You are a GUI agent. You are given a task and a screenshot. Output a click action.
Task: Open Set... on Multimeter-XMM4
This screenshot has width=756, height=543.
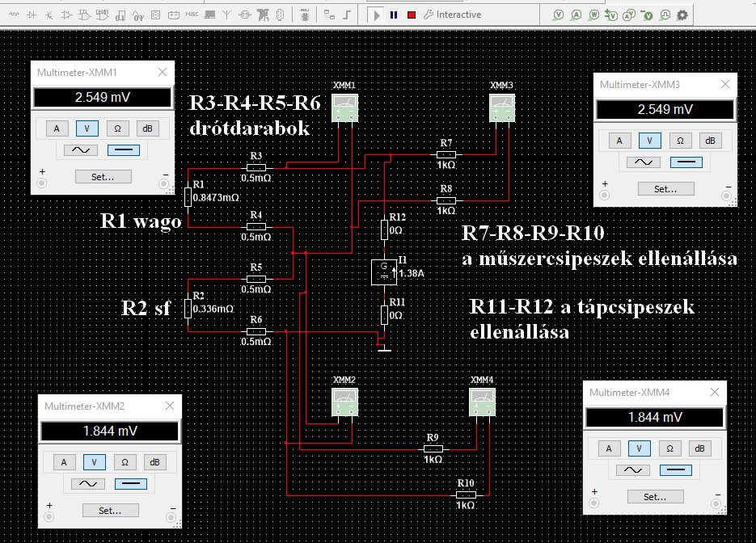point(655,497)
